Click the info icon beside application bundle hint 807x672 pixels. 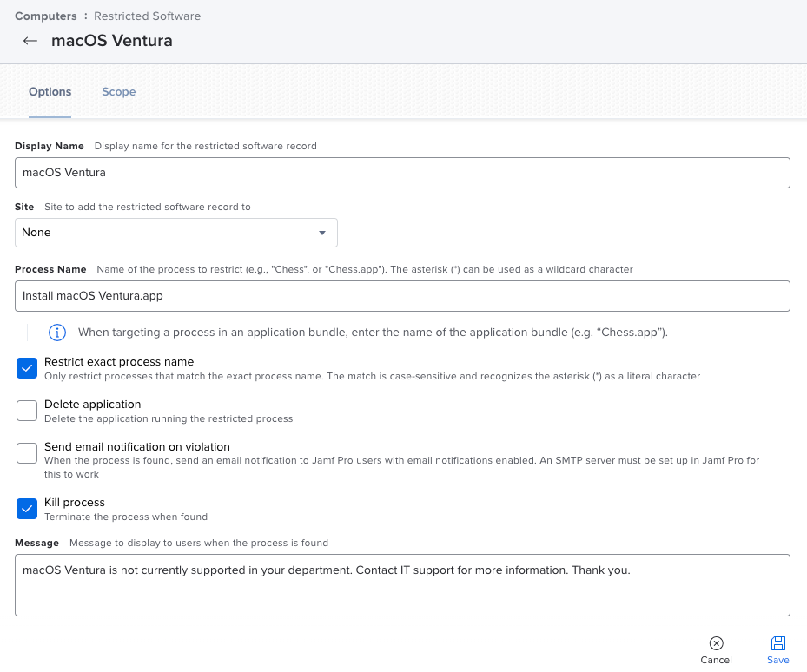click(x=57, y=333)
